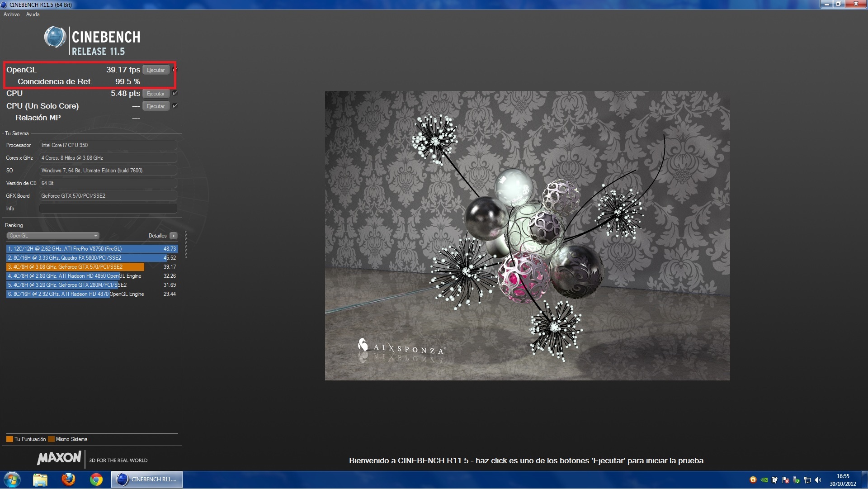Open the Ayuda menu
Viewport: 868px width, 489px height.
[33, 14]
